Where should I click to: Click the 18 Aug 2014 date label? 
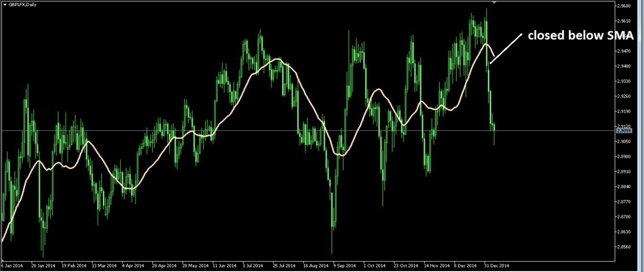point(316,265)
